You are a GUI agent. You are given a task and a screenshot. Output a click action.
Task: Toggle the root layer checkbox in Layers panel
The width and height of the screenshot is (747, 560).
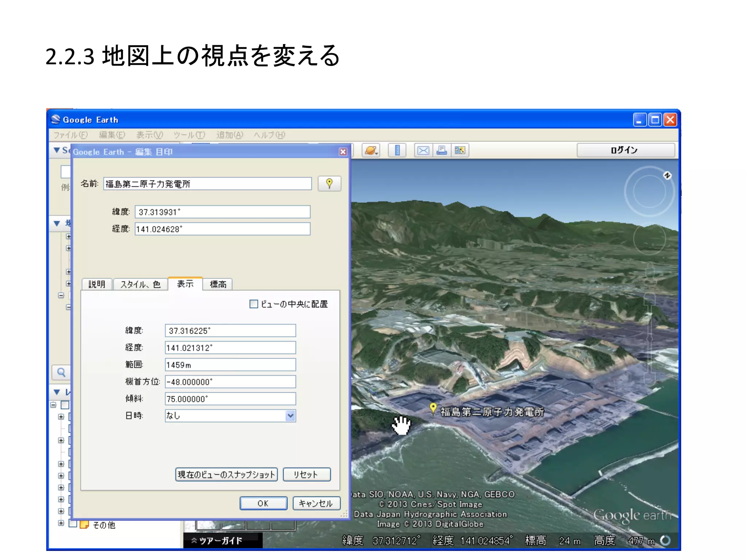pyautogui.click(x=65, y=405)
